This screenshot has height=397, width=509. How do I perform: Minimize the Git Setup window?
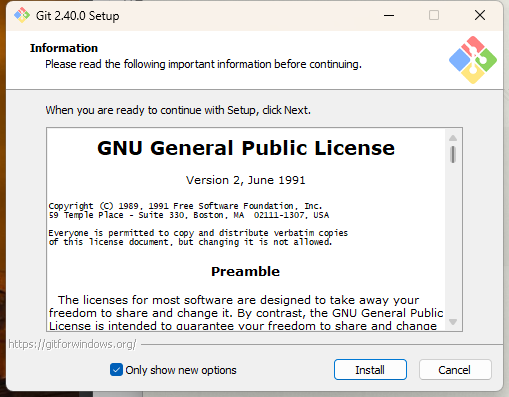[x=389, y=15]
